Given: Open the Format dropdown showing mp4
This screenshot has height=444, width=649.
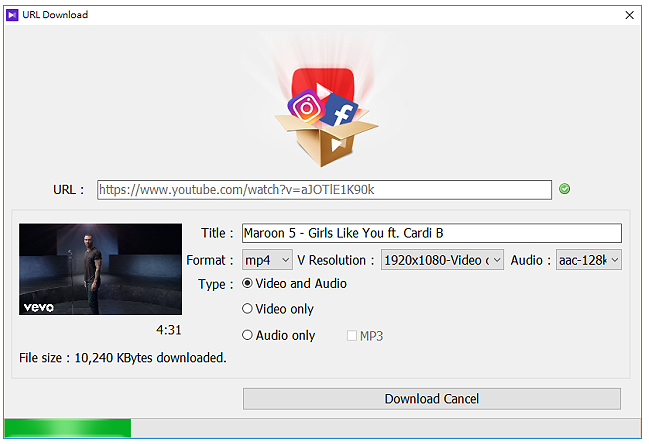Looking at the screenshot, I should pyautogui.click(x=269, y=261).
